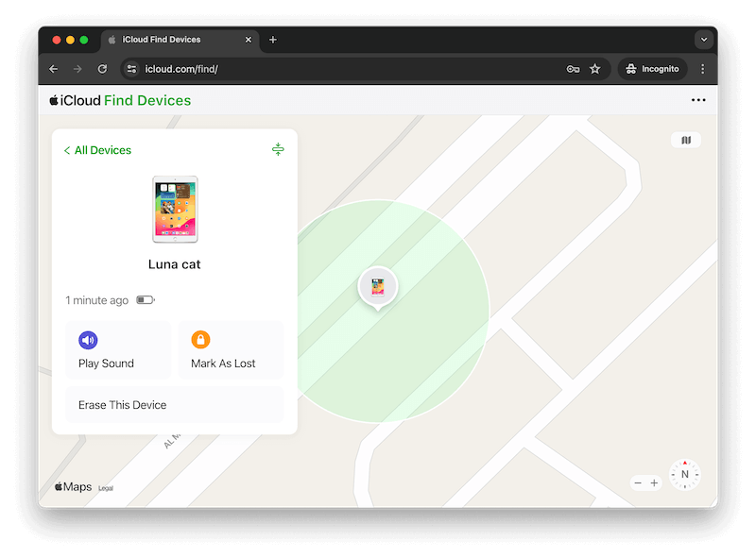Open the saved passwords key icon
The image size is (756, 558).
coord(573,69)
